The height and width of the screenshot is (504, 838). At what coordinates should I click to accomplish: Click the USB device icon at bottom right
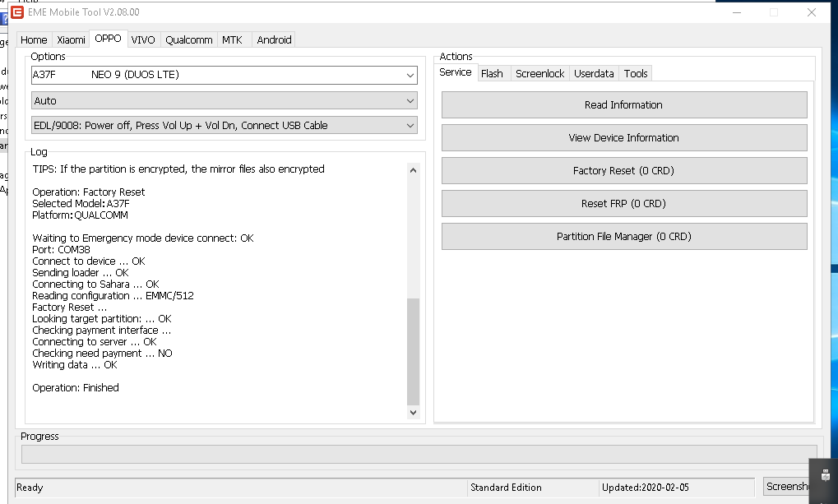(x=825, y=475)
